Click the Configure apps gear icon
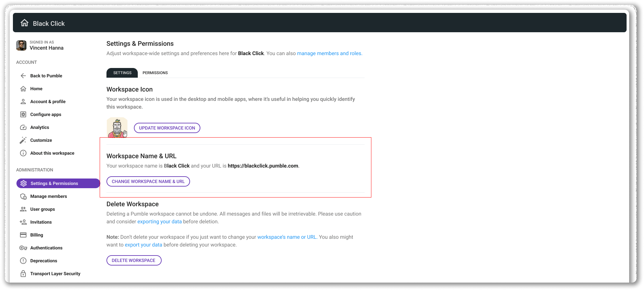This screenshot has height=290, width=644. click(23, 114)
